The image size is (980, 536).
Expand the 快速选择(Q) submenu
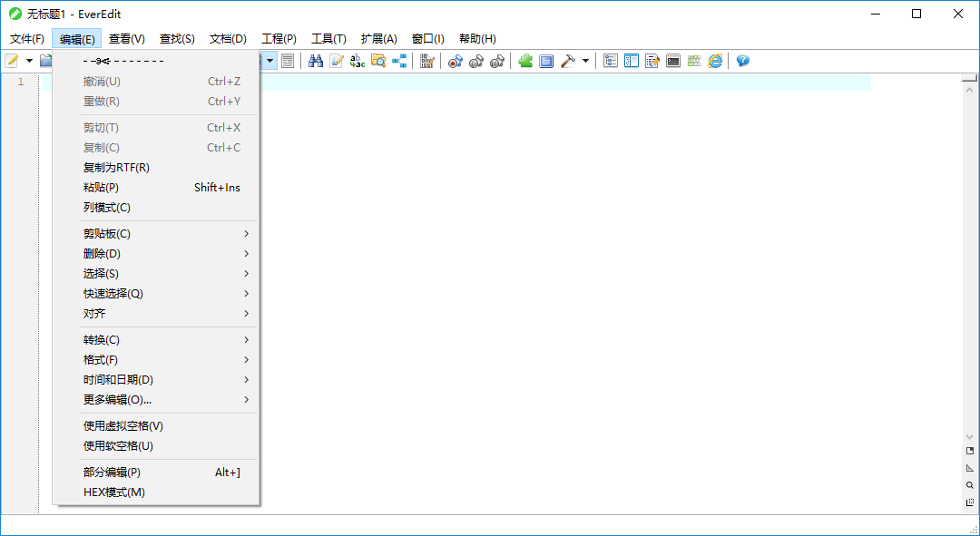[x=156, y=294]
